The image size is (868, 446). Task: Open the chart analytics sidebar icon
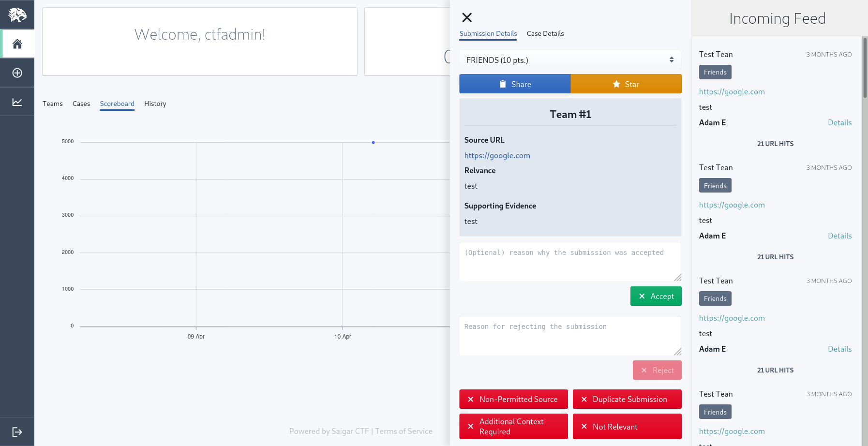17,102
